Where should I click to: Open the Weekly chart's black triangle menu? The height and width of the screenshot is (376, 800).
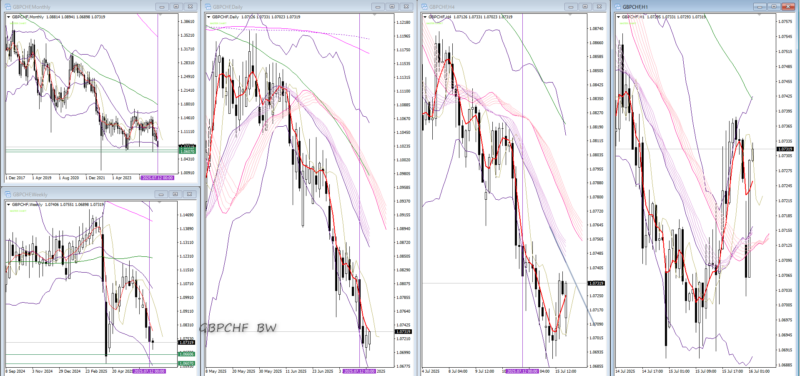8,204
